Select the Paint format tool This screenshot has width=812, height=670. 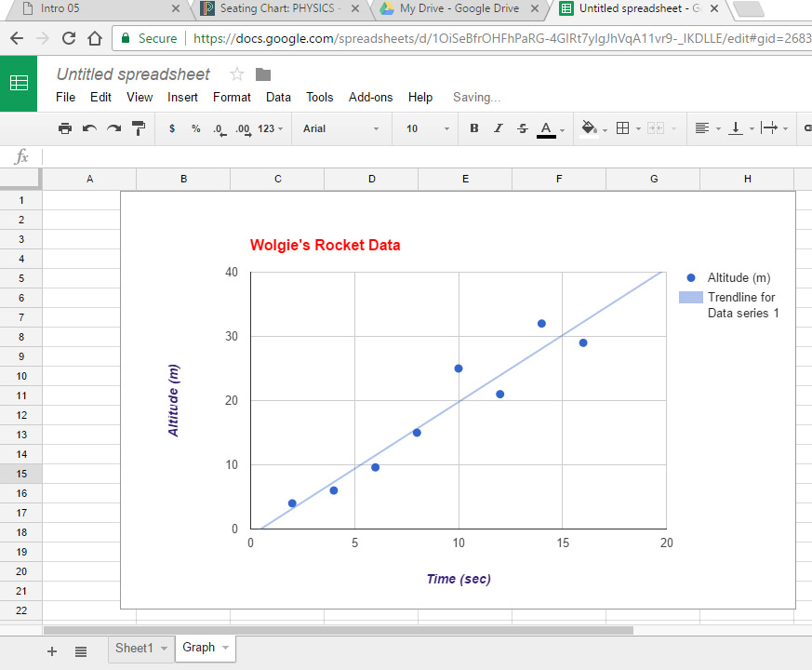pyautogui.click(x=138, y=128)
